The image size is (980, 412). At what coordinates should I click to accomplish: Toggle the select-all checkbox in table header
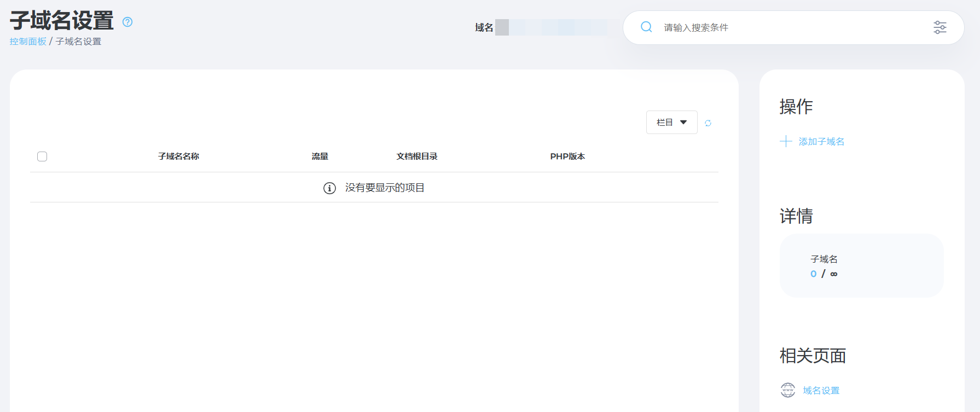(x=42, y=156)
